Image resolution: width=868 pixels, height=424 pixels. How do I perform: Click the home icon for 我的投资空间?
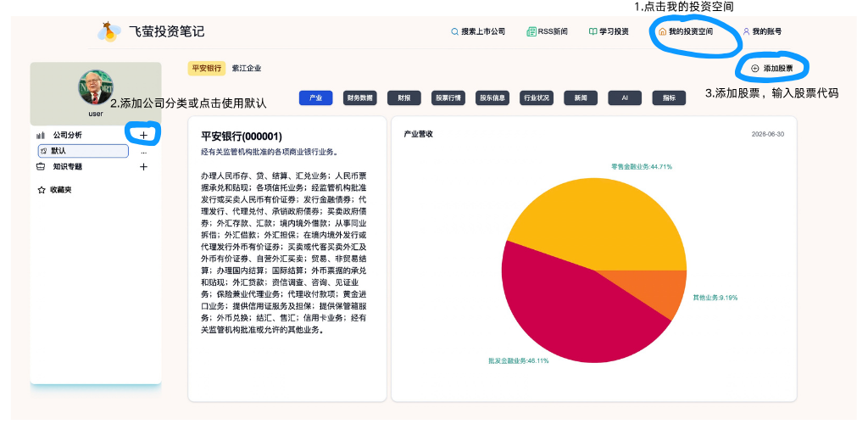662,31
